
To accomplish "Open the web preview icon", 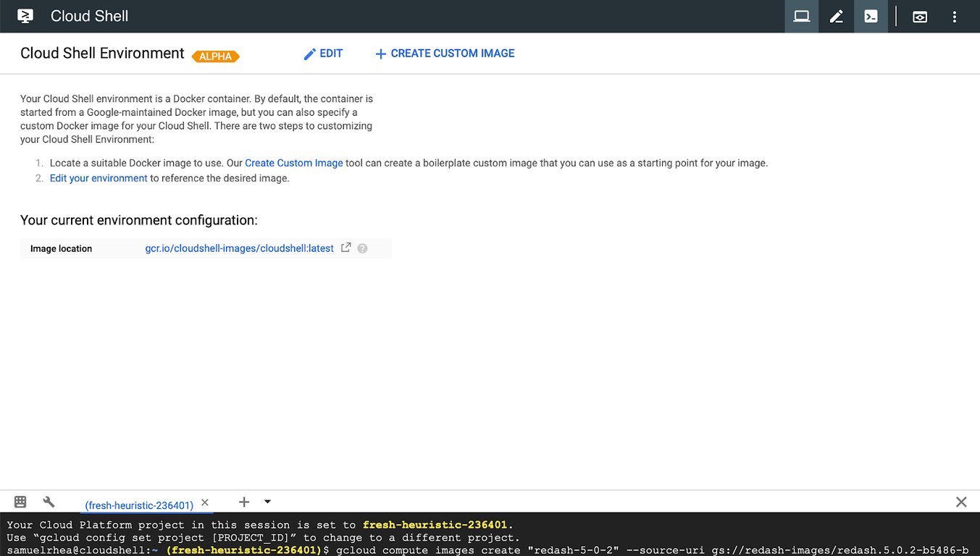I will click(920, 16).
